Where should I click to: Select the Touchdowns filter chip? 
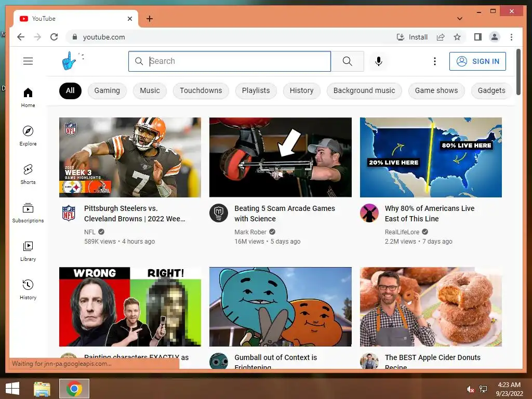pos(201,90)
